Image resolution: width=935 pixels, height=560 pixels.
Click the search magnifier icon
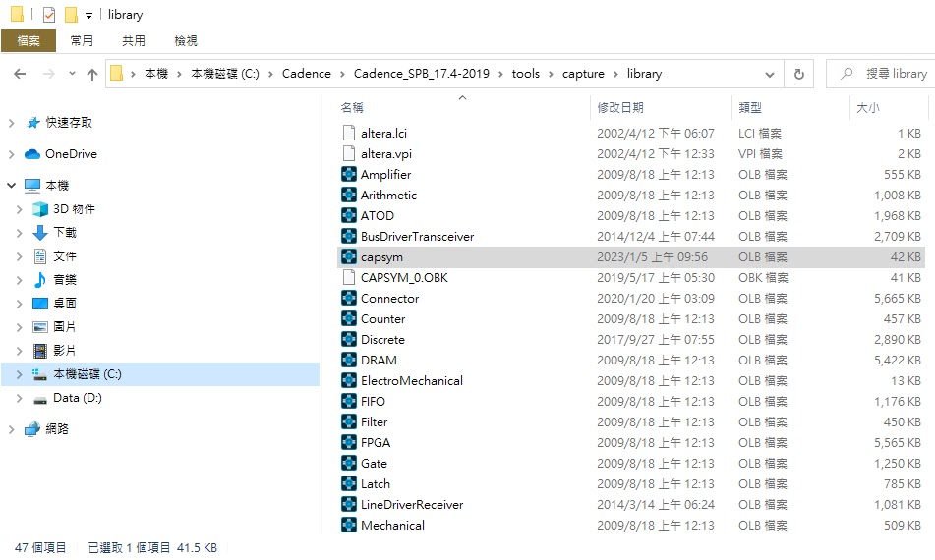[x=847, y=74]
